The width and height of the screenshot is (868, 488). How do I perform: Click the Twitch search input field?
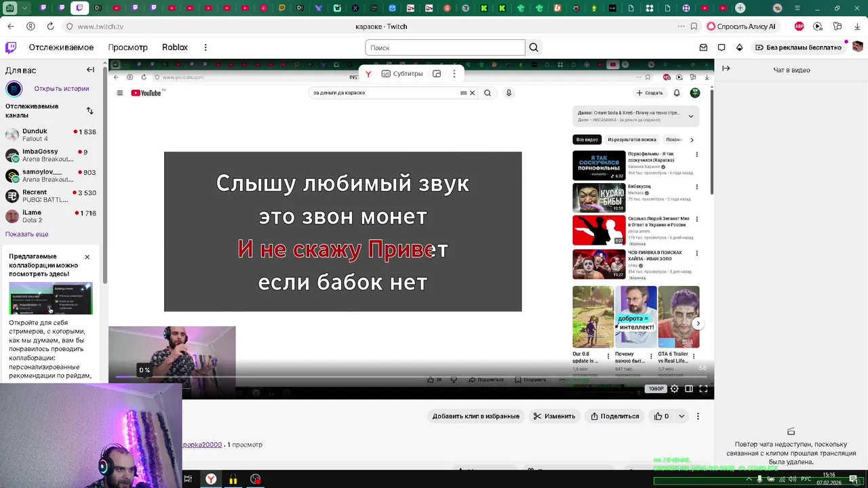pos(445,47)
